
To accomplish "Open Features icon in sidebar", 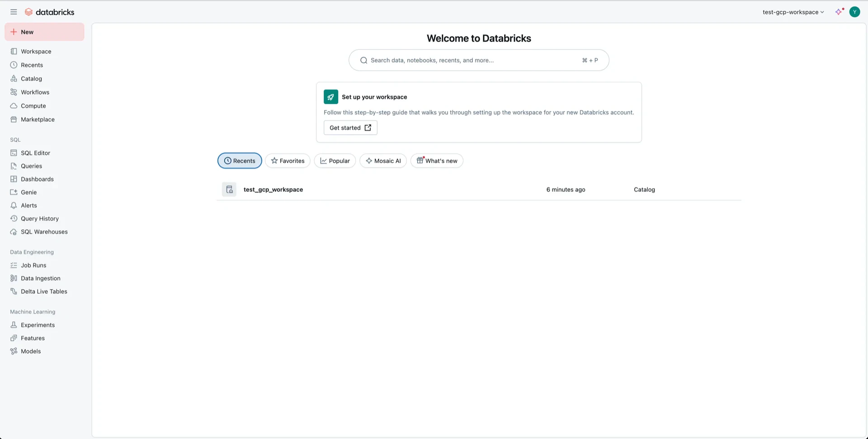I will tap(14, 338).
